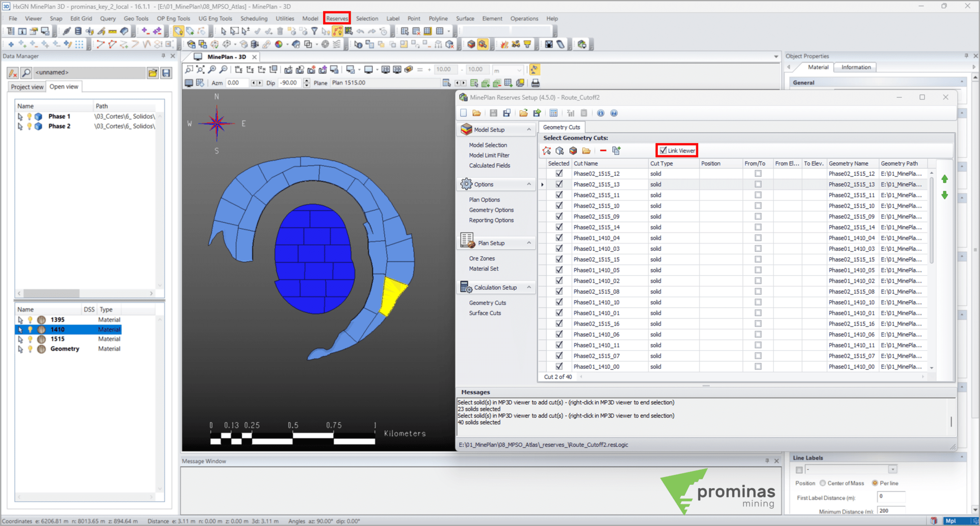This screenshot has width=980, height=526.
Task: Click the open folder icon in Data Manager
Action: pos(153,73)
